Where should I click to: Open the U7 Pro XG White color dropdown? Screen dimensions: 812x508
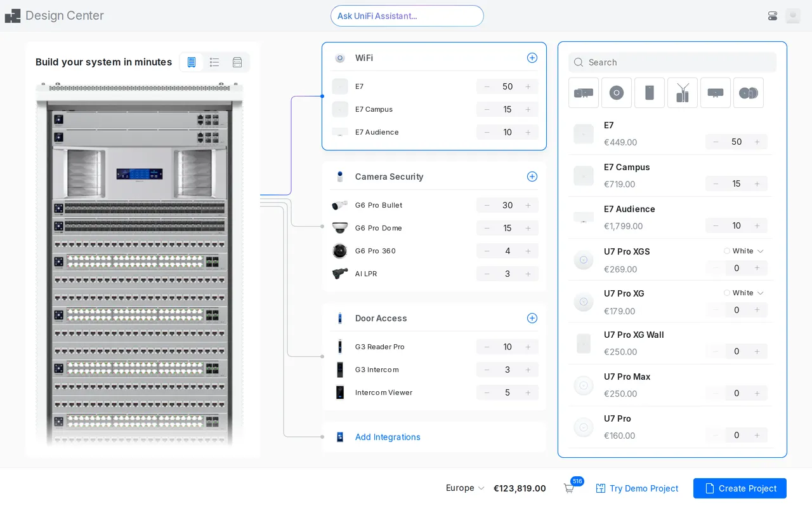[x=743, y=293]
